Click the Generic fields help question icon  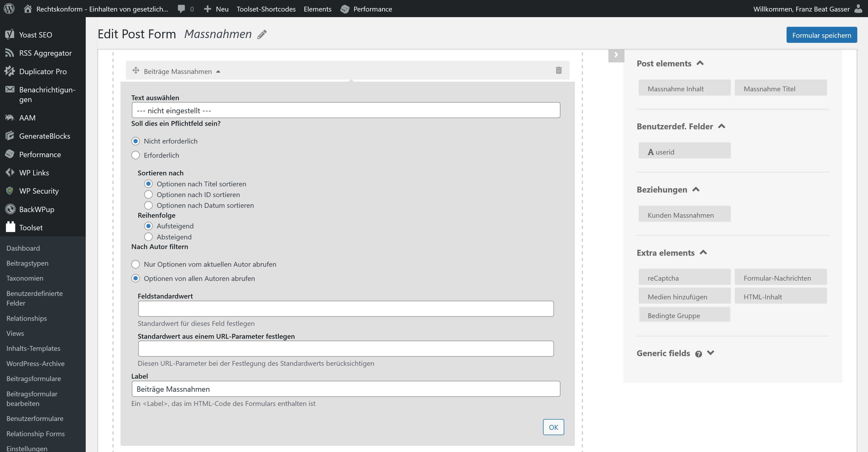(698, 354)
